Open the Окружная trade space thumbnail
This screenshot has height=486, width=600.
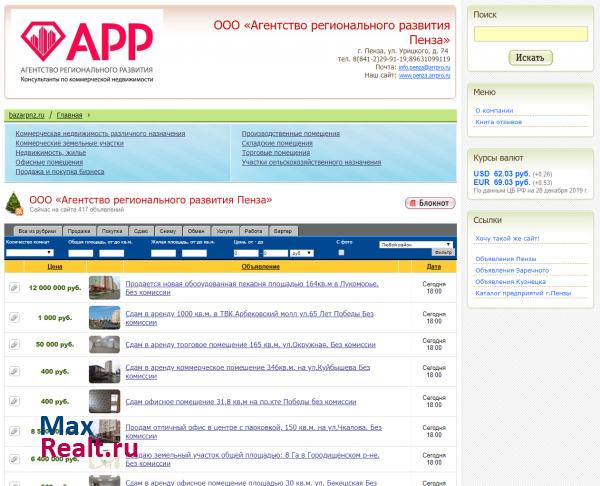(104, 344)
